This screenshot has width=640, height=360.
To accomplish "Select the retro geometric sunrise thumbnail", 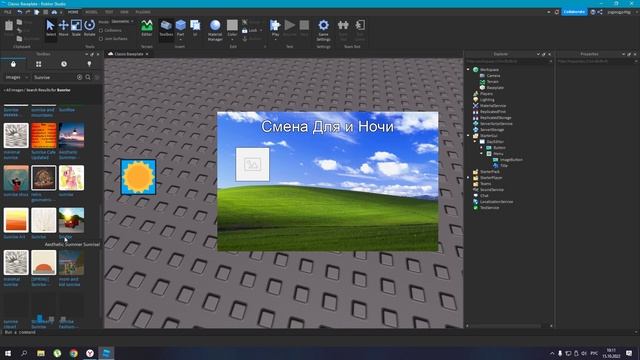I will point(44,178).
